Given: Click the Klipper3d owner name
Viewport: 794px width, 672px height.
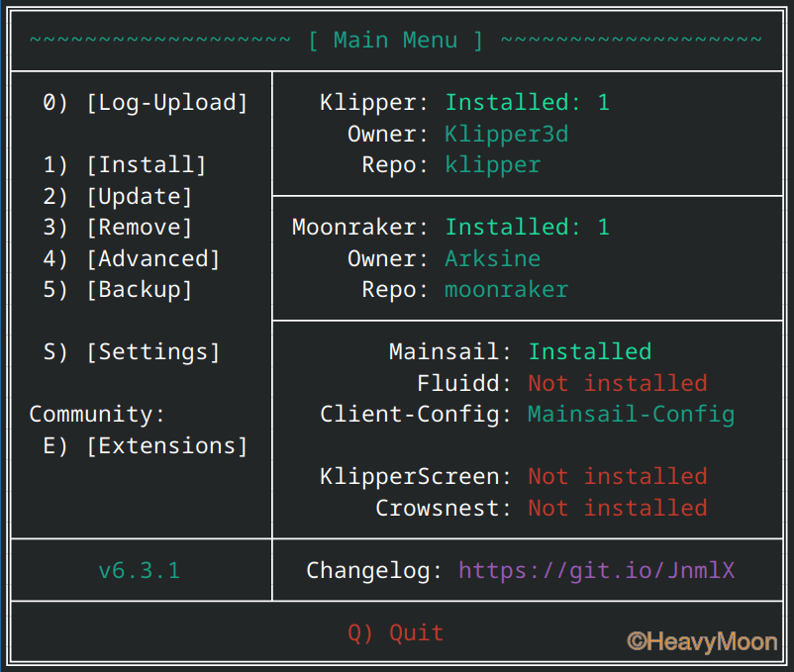Looking at the screenshot, I should coord(506,134).
